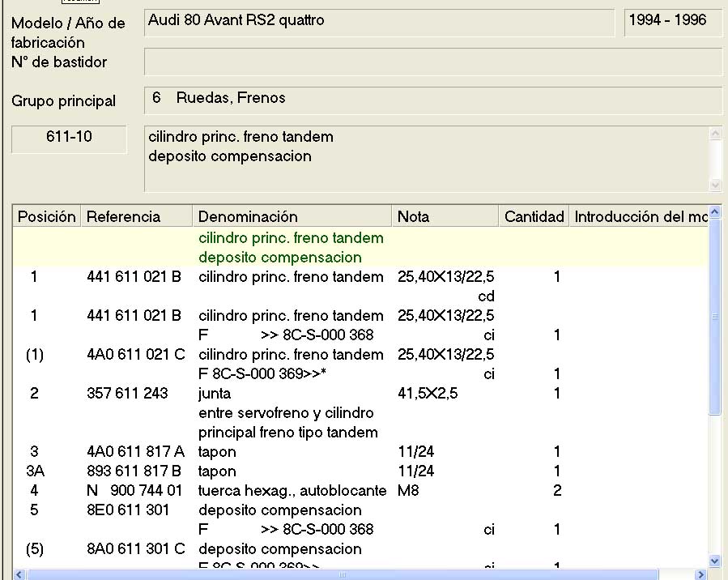Screen dimensions: 728x580
Task: Click the 611-10 subgroup box
Action: 69,139
